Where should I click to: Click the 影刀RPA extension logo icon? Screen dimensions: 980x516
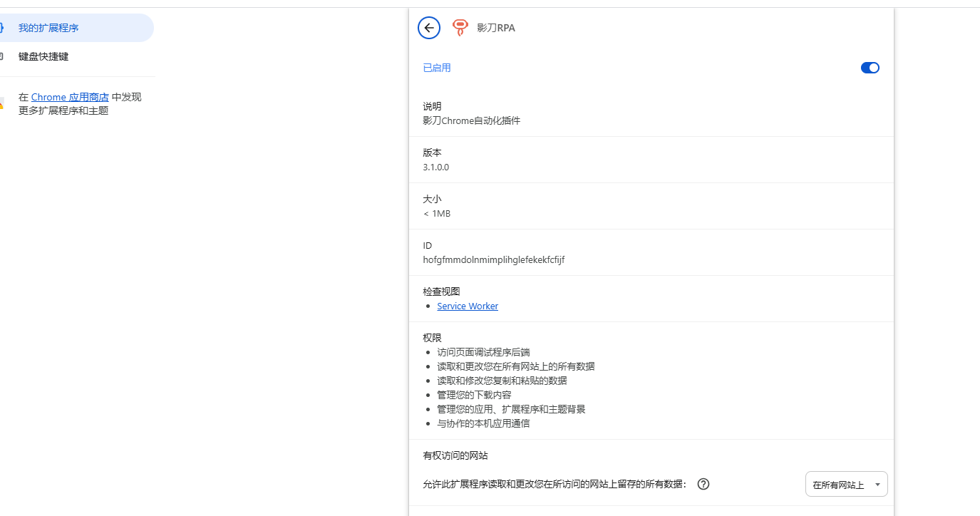pos(460,28)
